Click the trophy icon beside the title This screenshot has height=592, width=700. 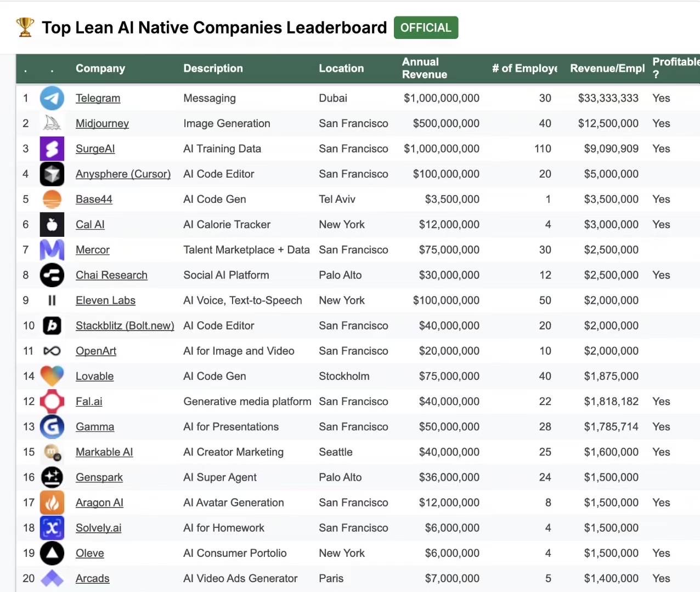tap(25, 27)
